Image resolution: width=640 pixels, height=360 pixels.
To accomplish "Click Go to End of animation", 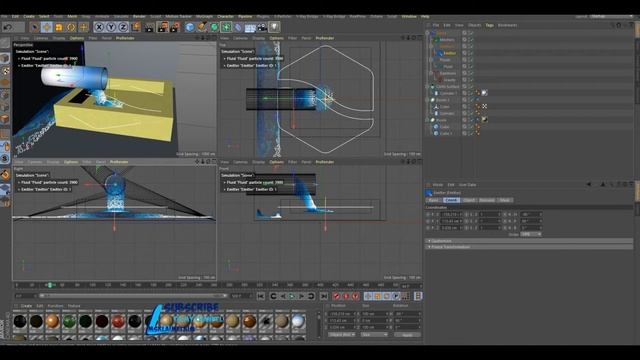I will [x=324, y=296].
